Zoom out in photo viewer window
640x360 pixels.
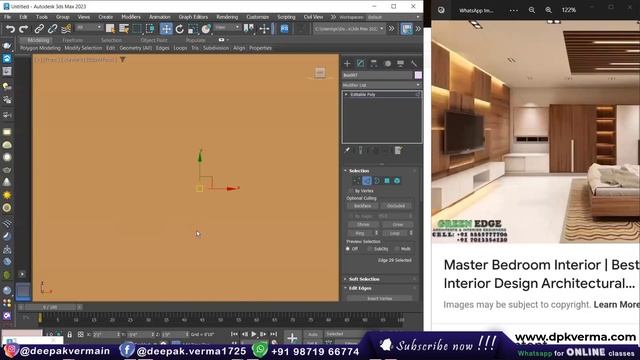coord(532,10)
